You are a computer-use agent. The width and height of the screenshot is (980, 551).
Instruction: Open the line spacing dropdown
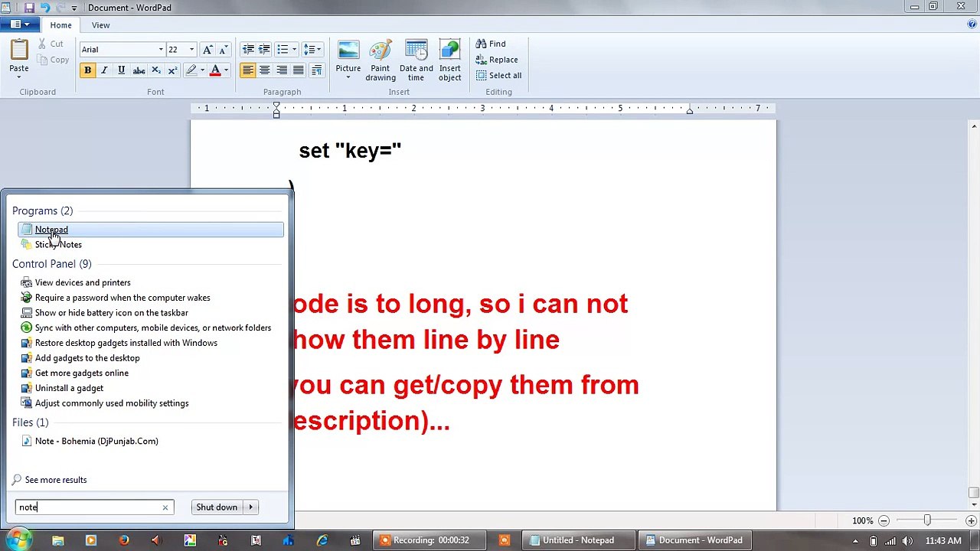point(311,50)
